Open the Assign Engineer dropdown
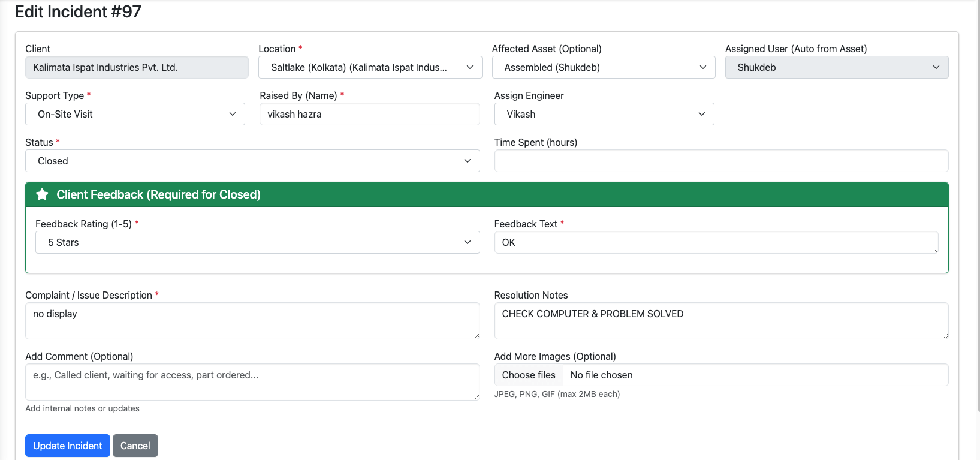Screen dimensions: 980x460 click(x=604, y=114)
